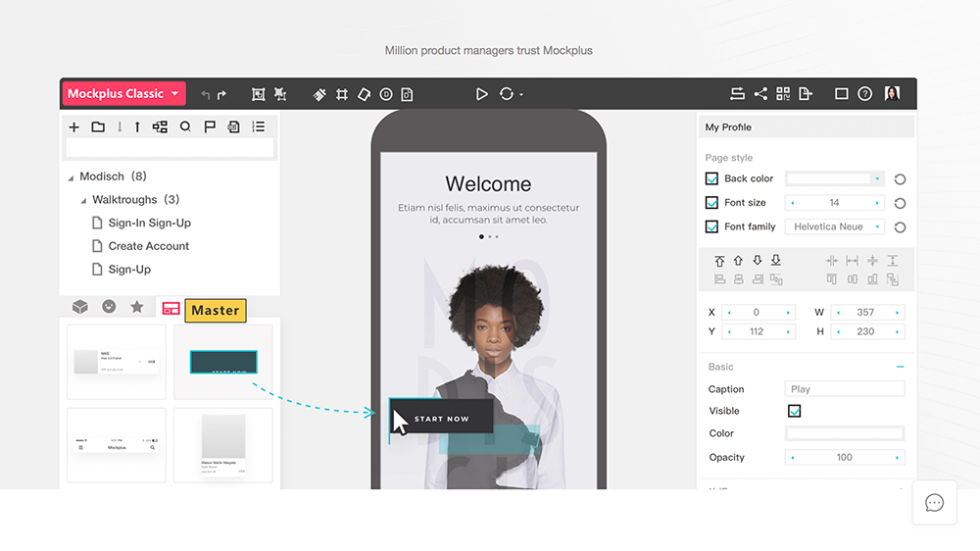Open the Mockplus Classic dropdown
This screenshot has width=980, height=551.
coord(123,94)
